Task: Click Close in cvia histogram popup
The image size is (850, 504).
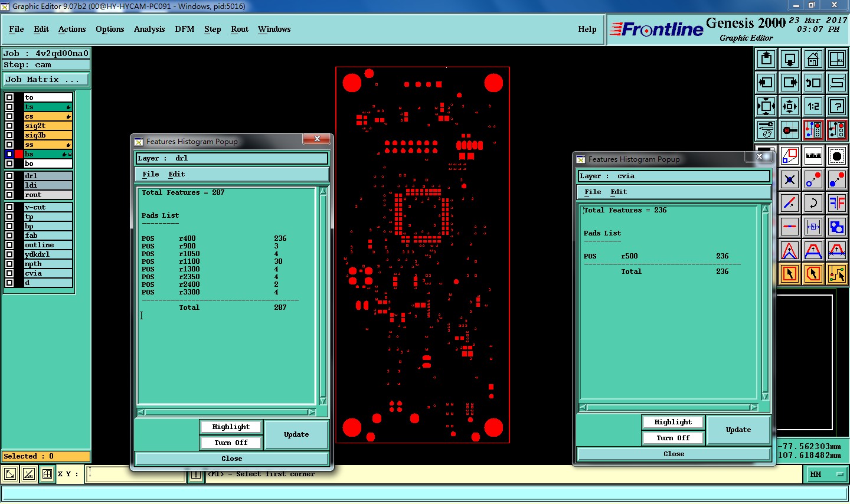Action: [674, 454]
